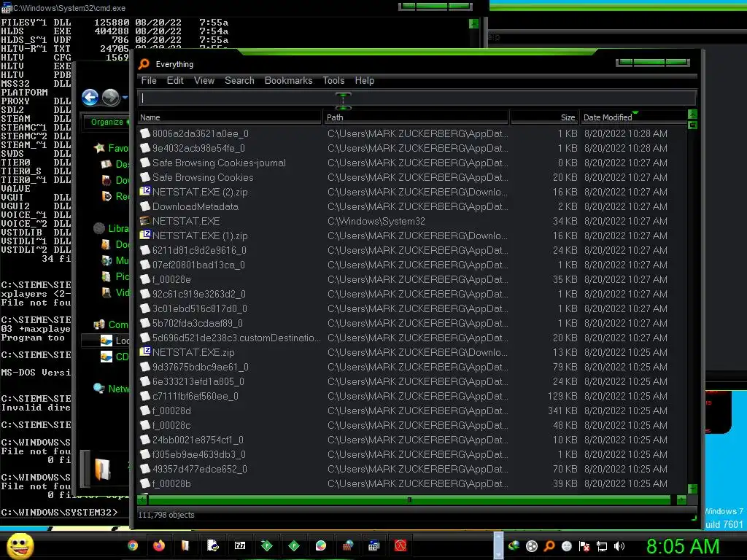
Task: Click the Forward button in Explorer window
Action: 111,98
